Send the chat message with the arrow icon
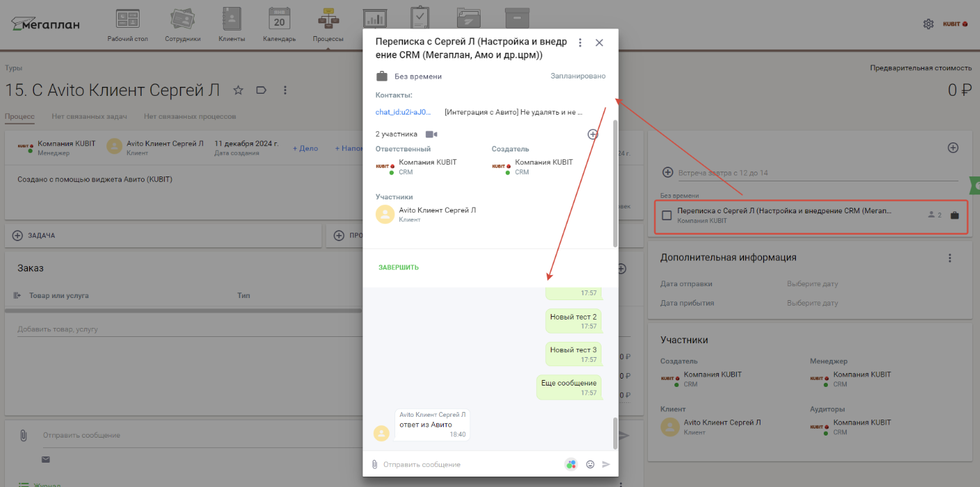980x487 pixels. pyautogui.click(x=606, y=464)
